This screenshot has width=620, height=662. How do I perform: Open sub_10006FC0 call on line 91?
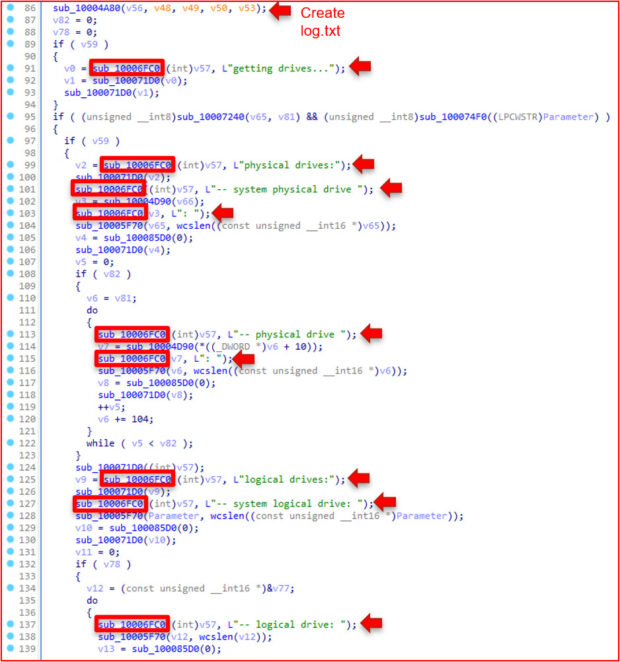[127, 68]
